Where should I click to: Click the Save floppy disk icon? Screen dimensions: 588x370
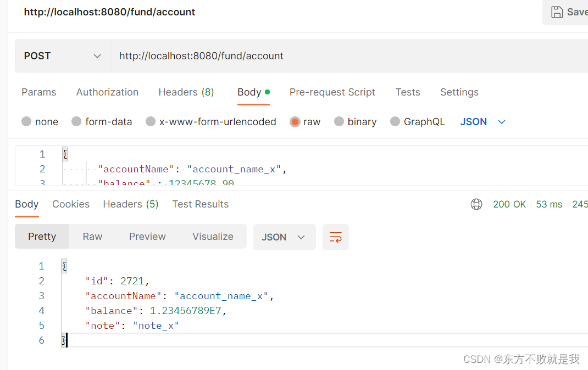coord(557,12)
